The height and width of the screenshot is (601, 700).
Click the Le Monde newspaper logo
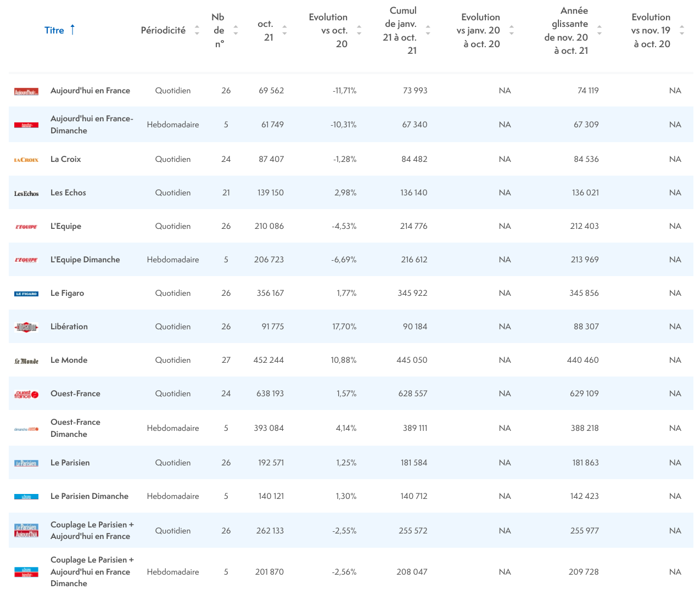tap(26, 361)
